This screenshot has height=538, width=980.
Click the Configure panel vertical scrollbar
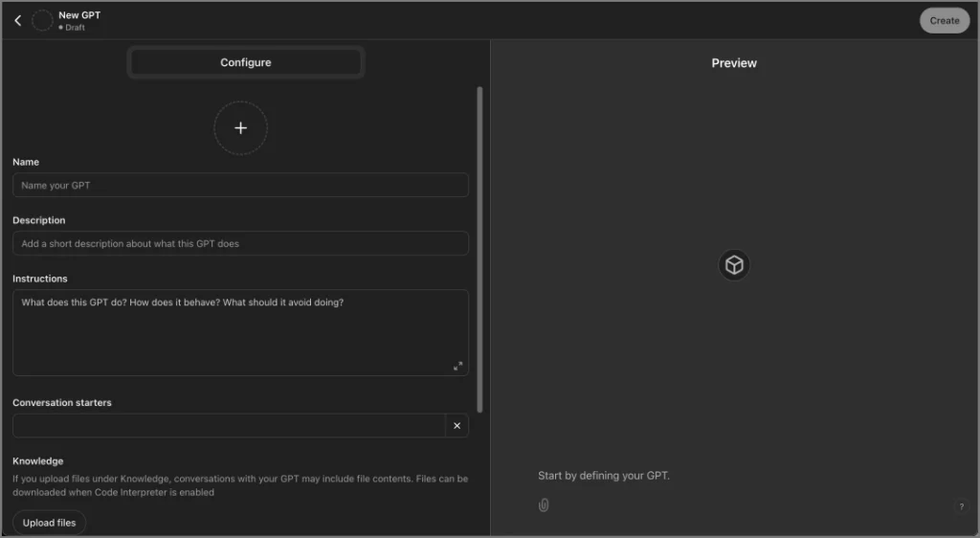479,249
